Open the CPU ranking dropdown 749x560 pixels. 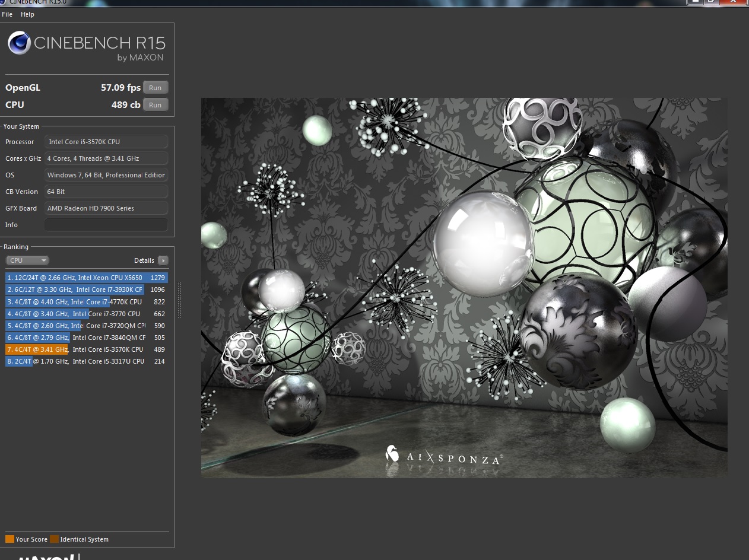(x=27, y=260)
